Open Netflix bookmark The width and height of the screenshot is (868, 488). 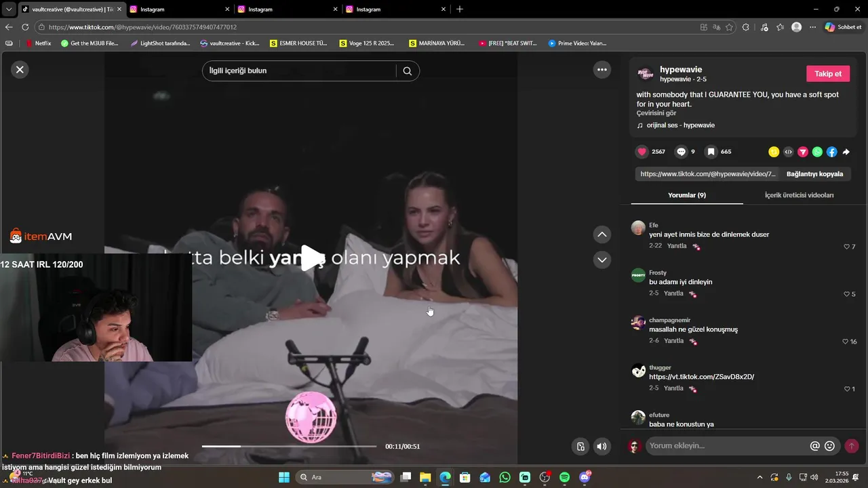(x=39, y=43)
